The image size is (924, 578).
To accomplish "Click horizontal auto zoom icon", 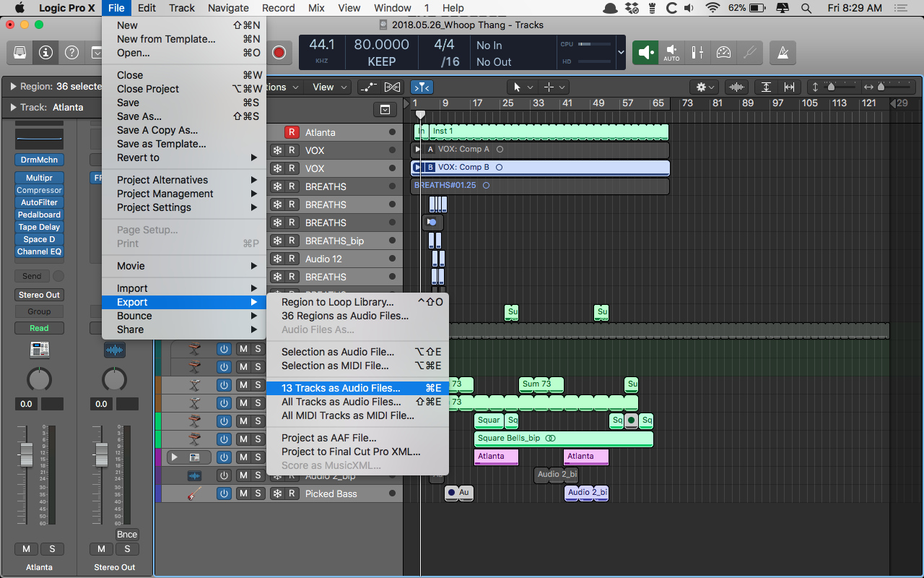I will (789, 87).
